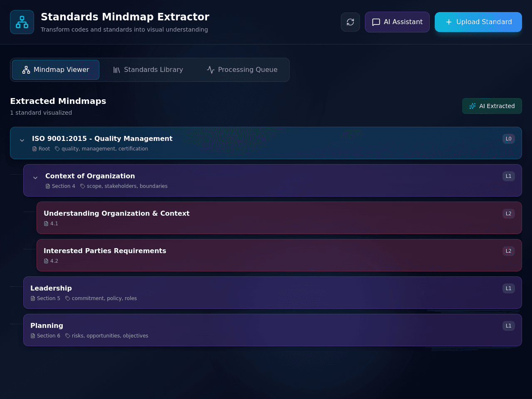Click L1 badge on Leadership row
532x399 pixels.
point(509,288)
